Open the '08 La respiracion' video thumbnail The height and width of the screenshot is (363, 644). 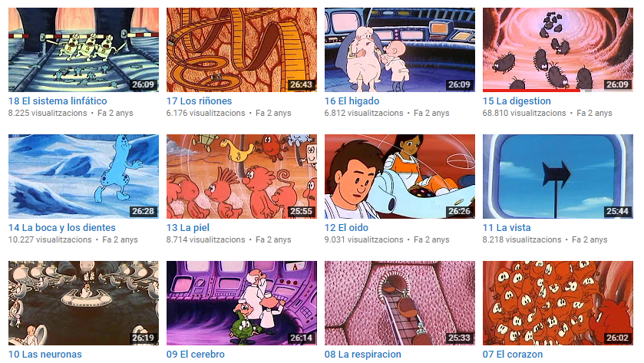(x=400, y=303)
